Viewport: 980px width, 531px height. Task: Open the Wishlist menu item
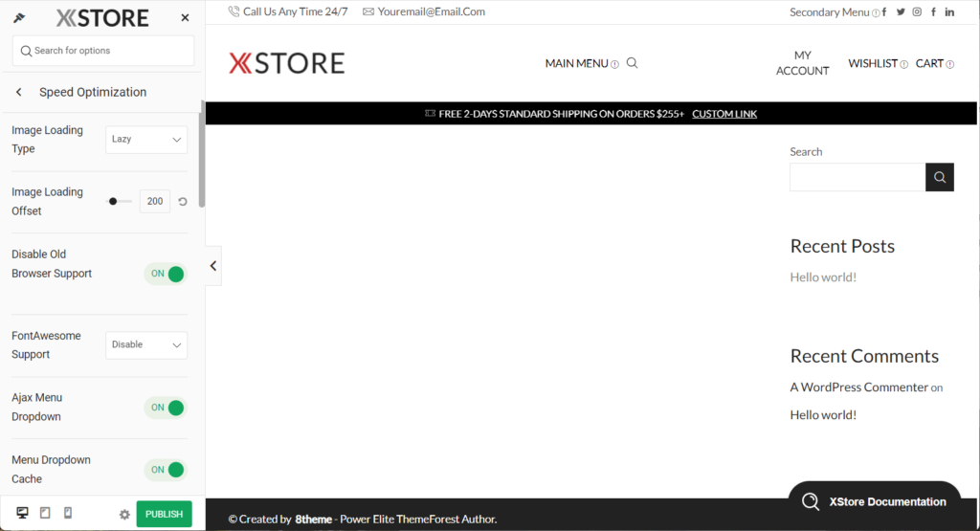tap(873, 63)
